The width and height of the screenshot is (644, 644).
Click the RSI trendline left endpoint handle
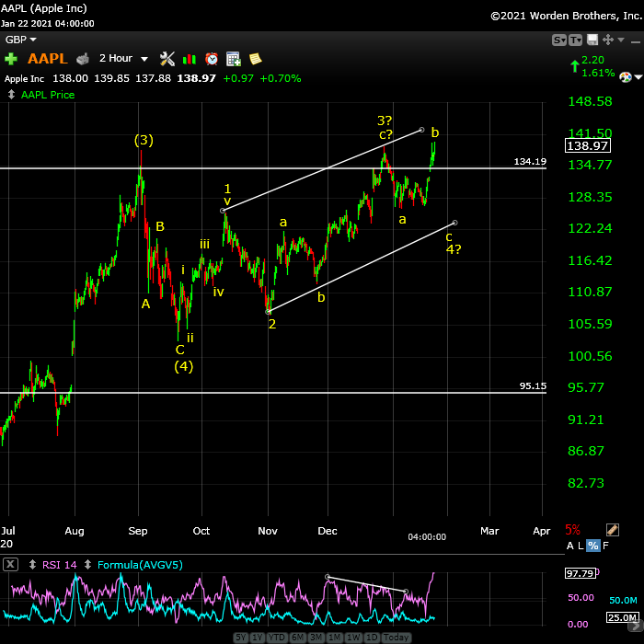click(x=328, y=577)
